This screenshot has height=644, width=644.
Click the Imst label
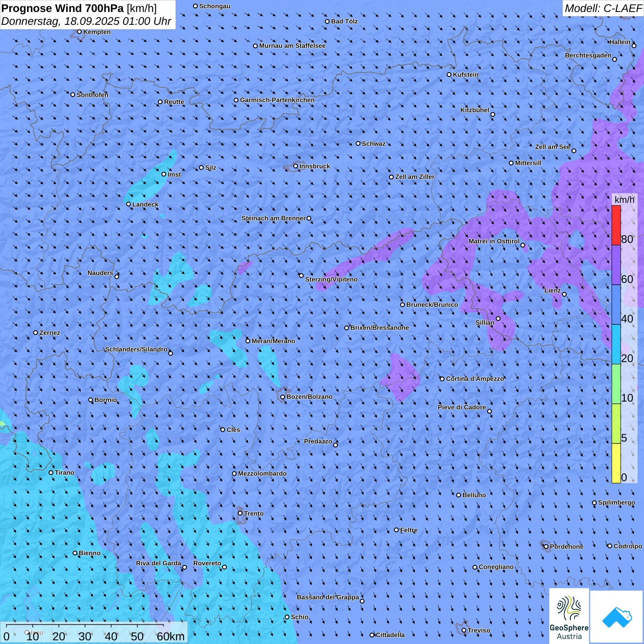(x=174, y=174)
